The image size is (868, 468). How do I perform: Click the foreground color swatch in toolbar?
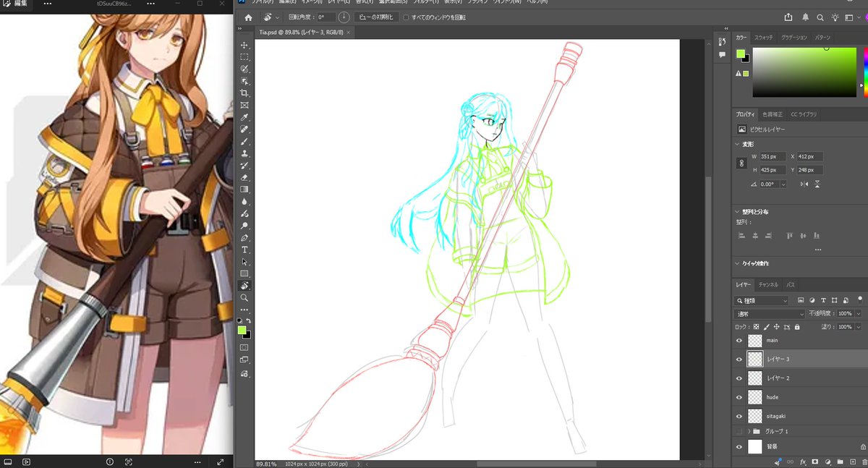pyautogui.click(x=242, y=330)
